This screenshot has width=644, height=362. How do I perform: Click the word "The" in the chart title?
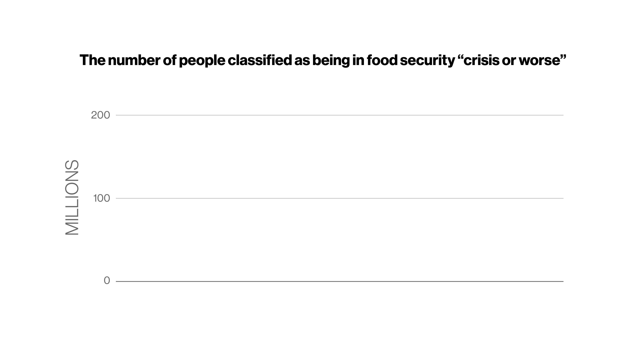92,60
